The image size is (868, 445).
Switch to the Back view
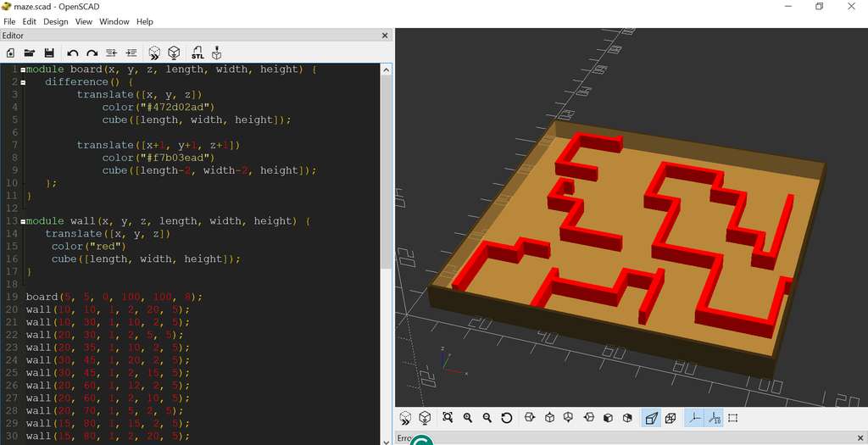[627, 418]
